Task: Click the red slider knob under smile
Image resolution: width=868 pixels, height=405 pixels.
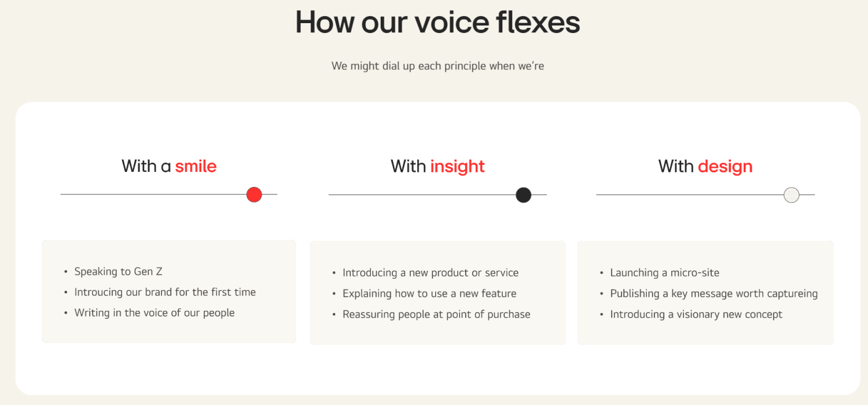Action: (x=254, y=194)
